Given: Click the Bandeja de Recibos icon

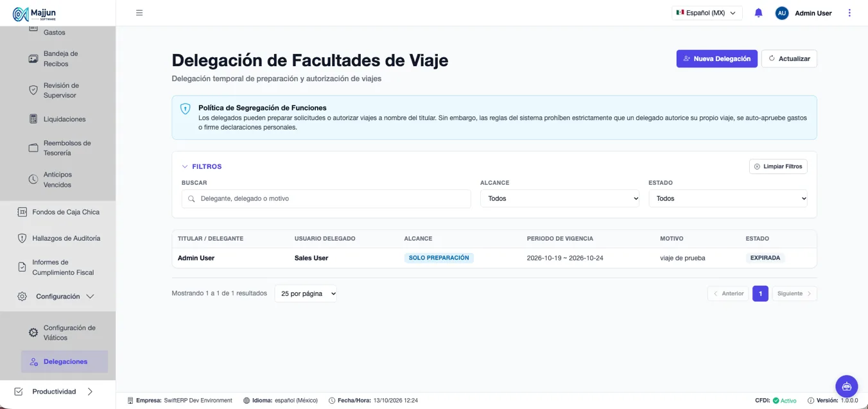Looking at the screenshot, I should click(x=33, y=59).
